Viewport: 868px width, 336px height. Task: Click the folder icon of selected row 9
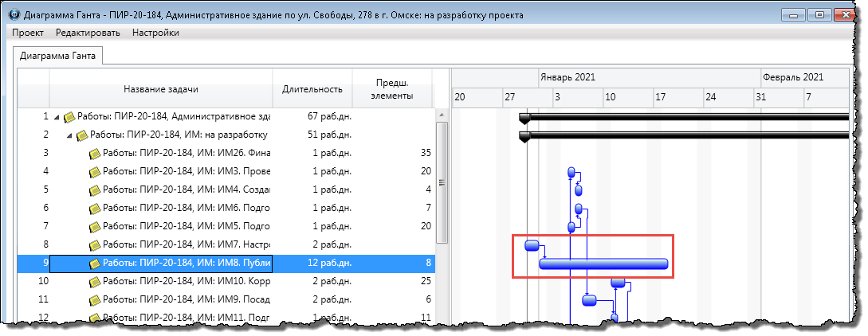[x=95, y=263]
